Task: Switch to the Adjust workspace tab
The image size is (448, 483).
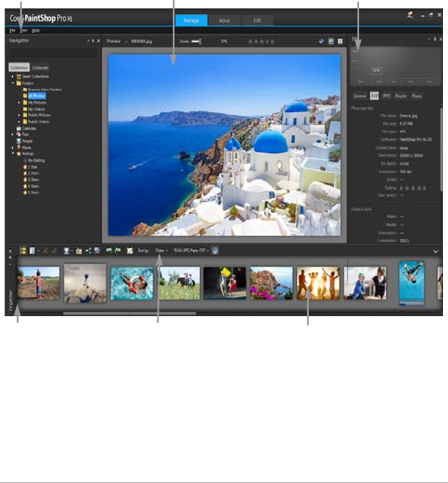Action: click(224, 20)
